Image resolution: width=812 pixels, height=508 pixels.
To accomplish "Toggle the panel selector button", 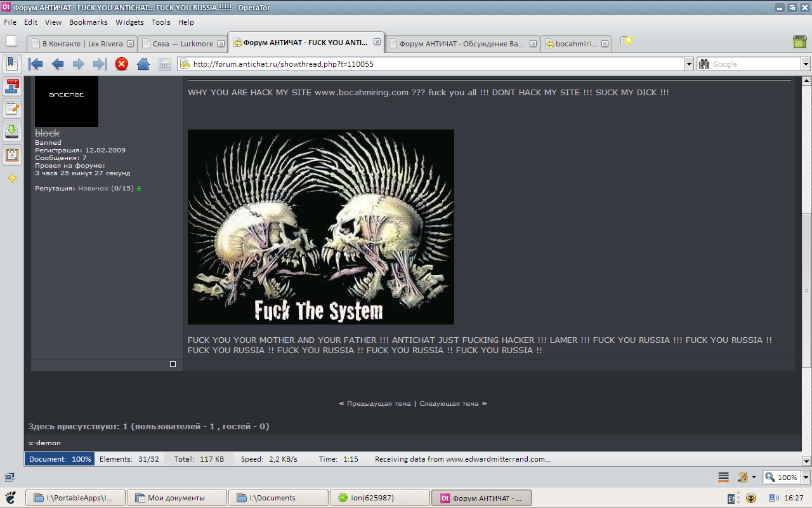I will [x=12, y=63].
